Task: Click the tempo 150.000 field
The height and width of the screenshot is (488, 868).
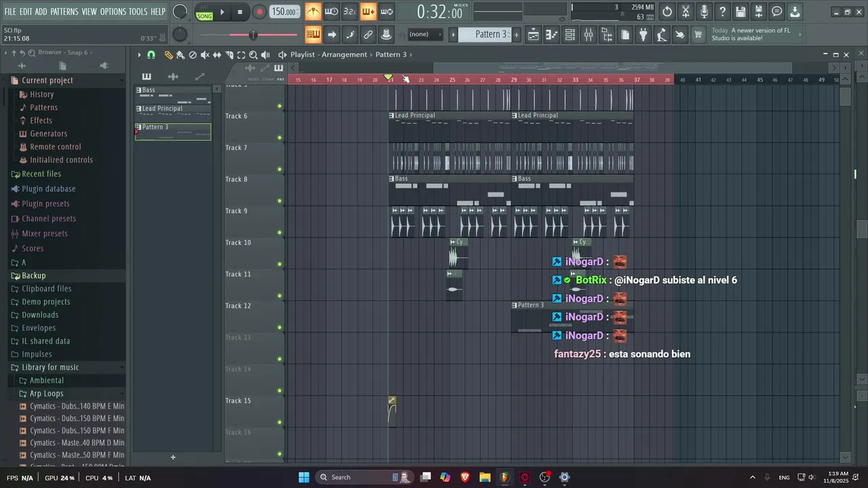Action: [285, 12]
